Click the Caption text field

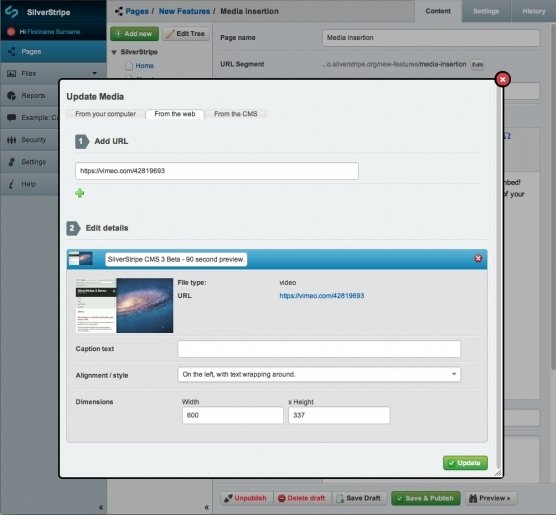(x=319, y=349)
